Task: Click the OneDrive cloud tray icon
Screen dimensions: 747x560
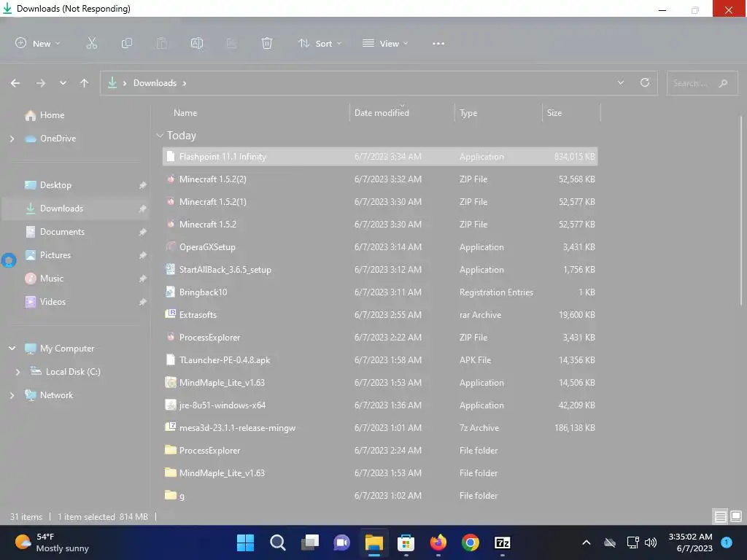Action: [610, 542]
